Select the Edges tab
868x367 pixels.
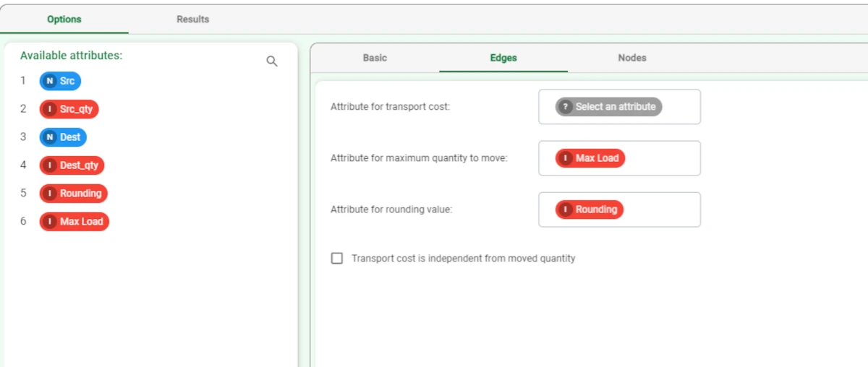pos(503,58)
